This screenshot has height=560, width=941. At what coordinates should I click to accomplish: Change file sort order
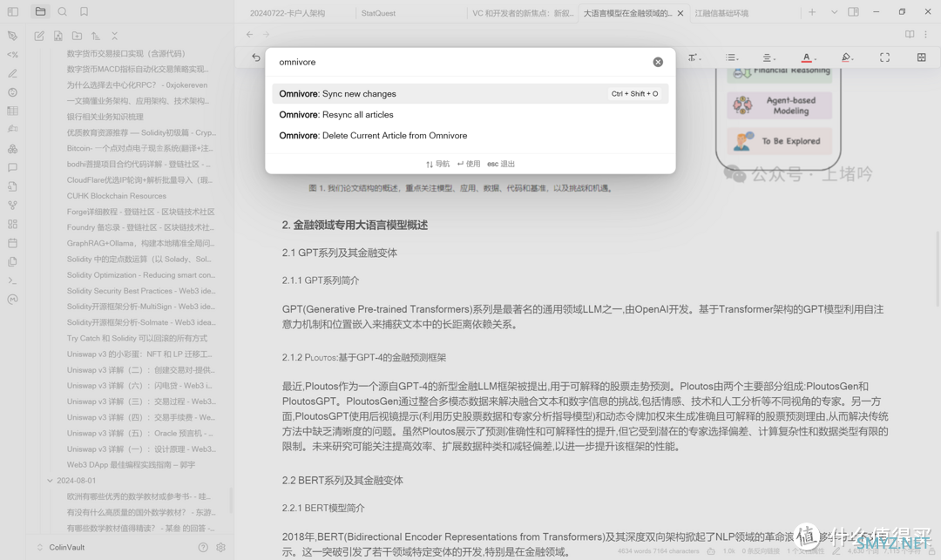pos(96,36)
